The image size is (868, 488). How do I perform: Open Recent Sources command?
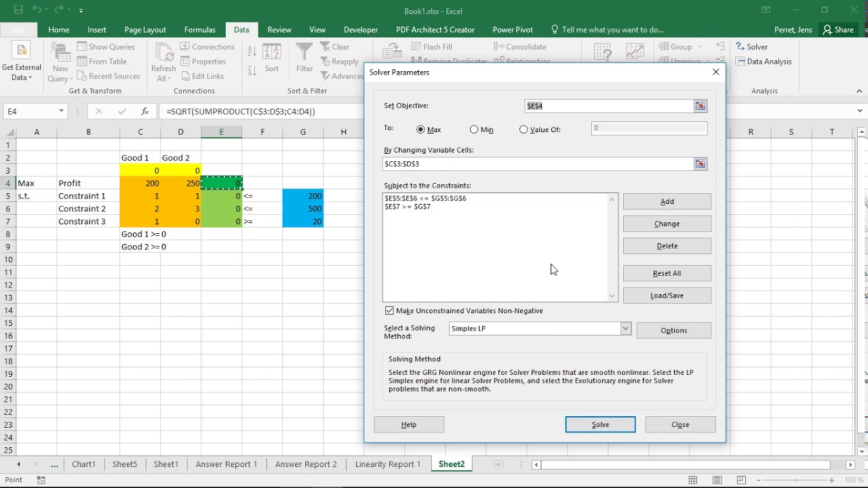point(108,77)
